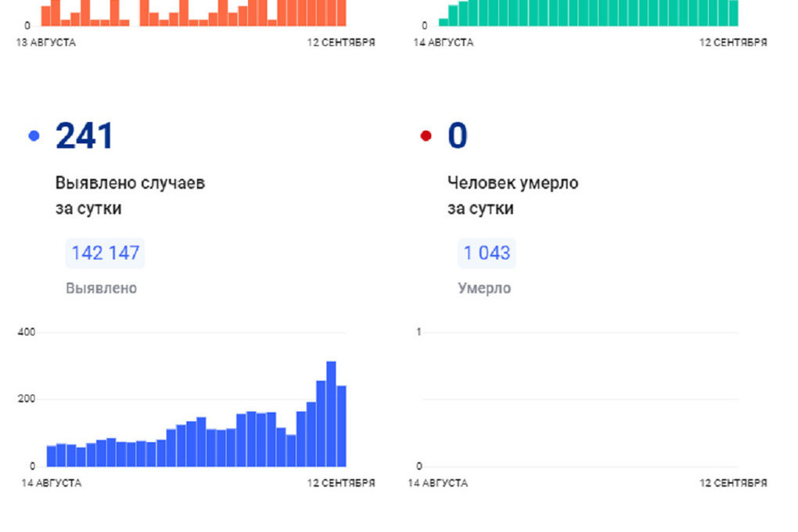Screen dimensions: 798x532
Task: Click the red dot beside 0
Action: (426, 136)
